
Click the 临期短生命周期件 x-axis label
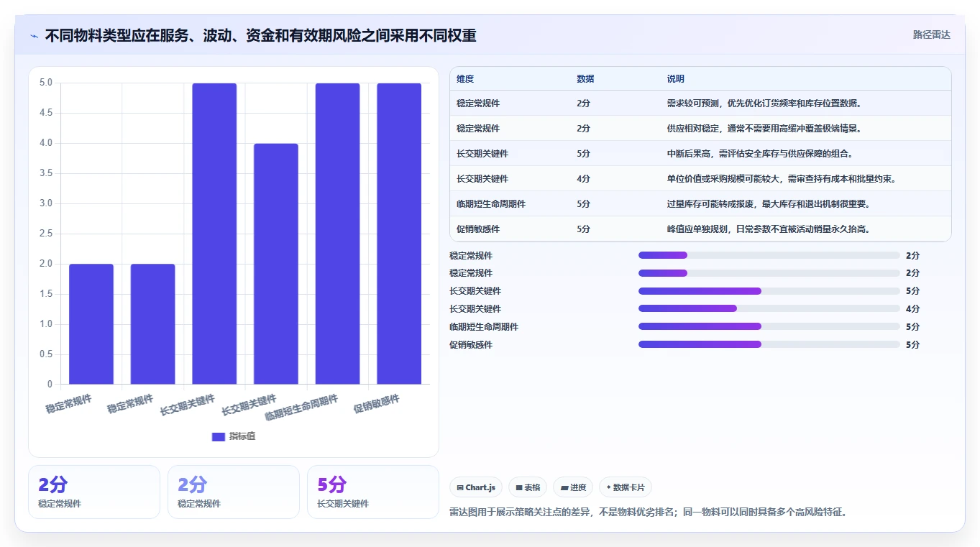(x=302, y=408)
